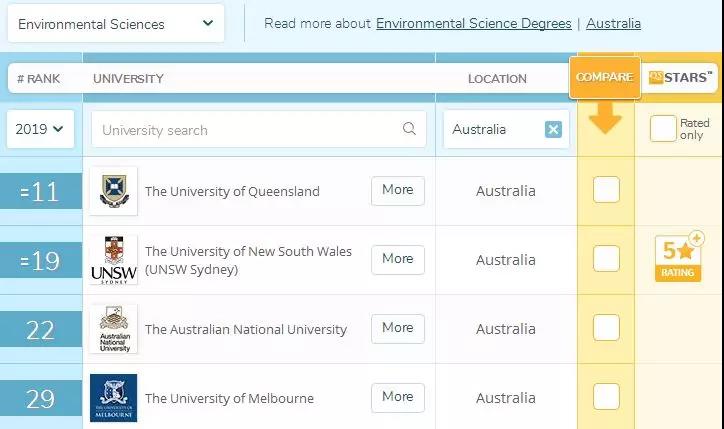Open The University of Queensland page
Viewport: 724px width, 429px height.
(x=232, y=192)
